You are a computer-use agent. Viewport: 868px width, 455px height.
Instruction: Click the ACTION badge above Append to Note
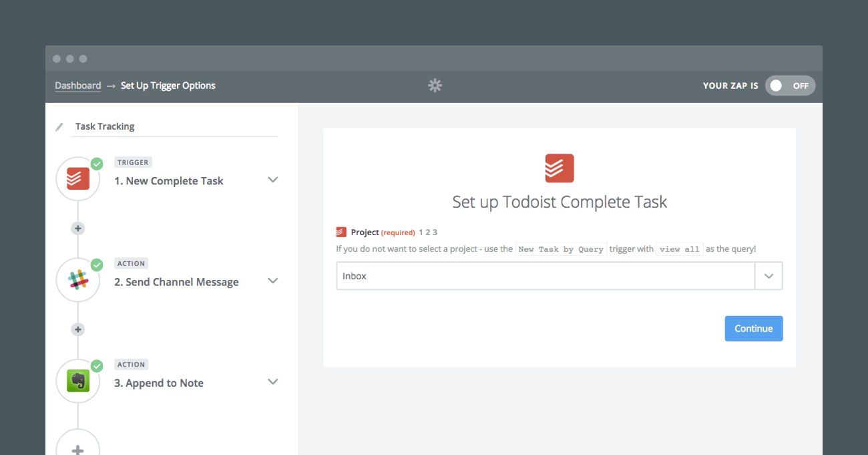click(x=131, y=364)
